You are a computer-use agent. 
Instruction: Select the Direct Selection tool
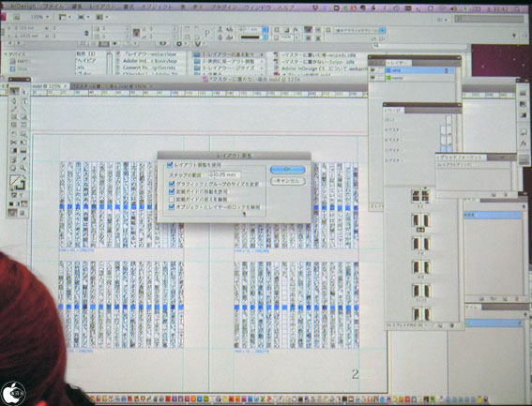pos(24,92)
